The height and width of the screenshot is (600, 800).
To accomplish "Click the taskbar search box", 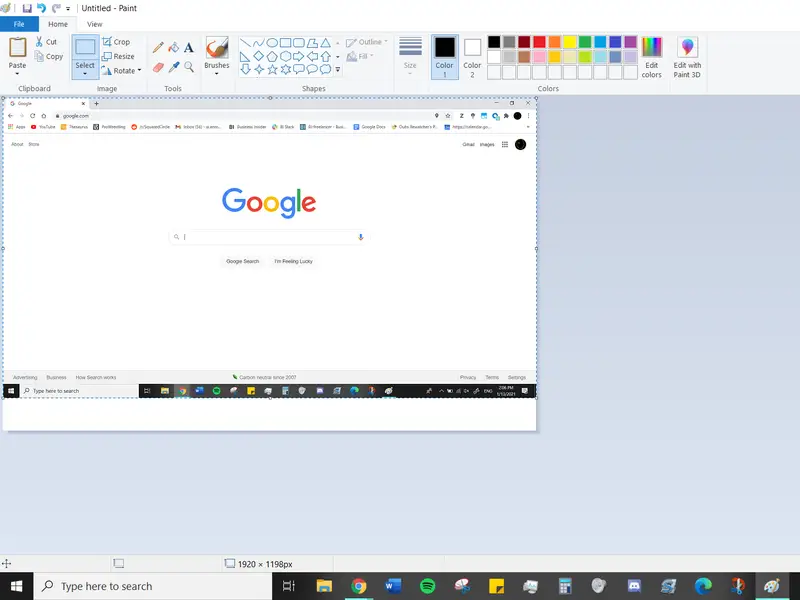I will [153, 586].
